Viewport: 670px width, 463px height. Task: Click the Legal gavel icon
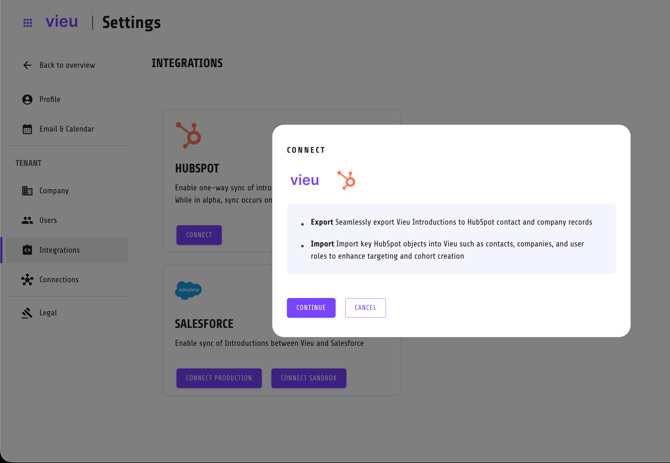pyautogui.click(x=27, y=313)
